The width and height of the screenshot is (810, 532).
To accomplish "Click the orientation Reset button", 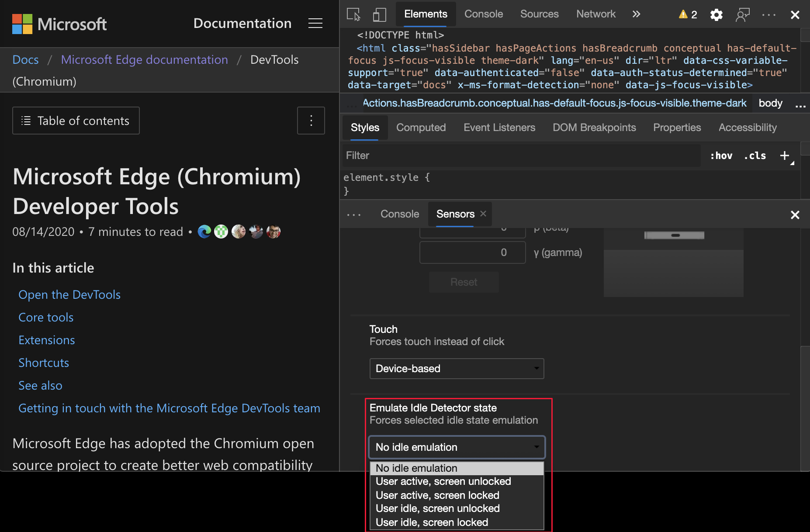I will pyautogui.click(x=464, y=282).
